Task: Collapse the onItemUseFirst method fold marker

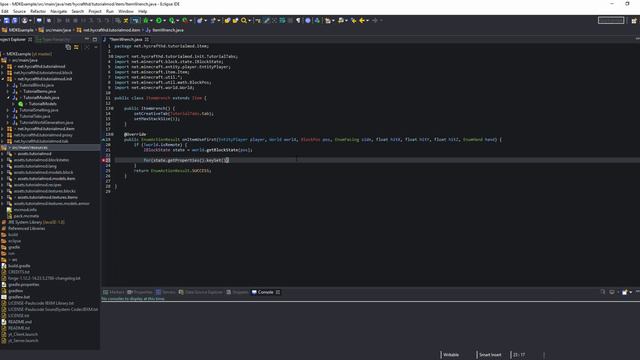Action: tap(112, 134)
